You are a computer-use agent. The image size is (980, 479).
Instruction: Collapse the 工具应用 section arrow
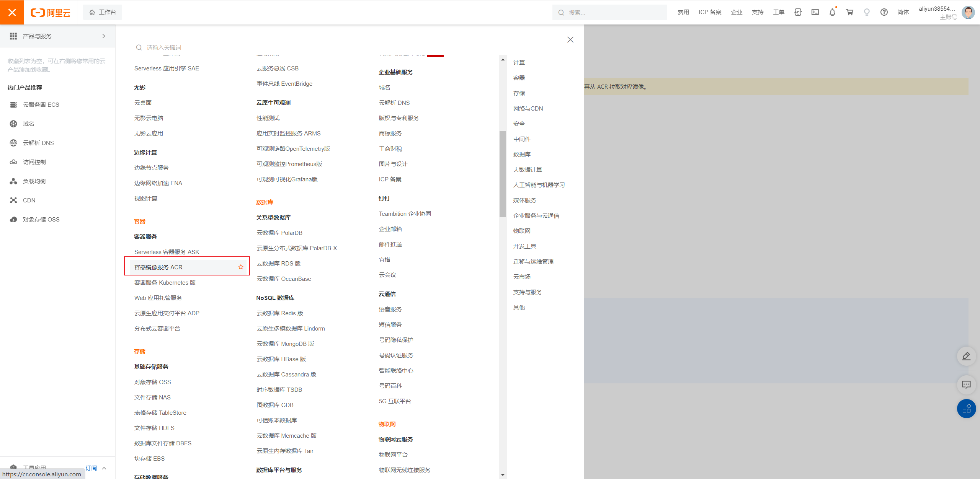point(104,468)
